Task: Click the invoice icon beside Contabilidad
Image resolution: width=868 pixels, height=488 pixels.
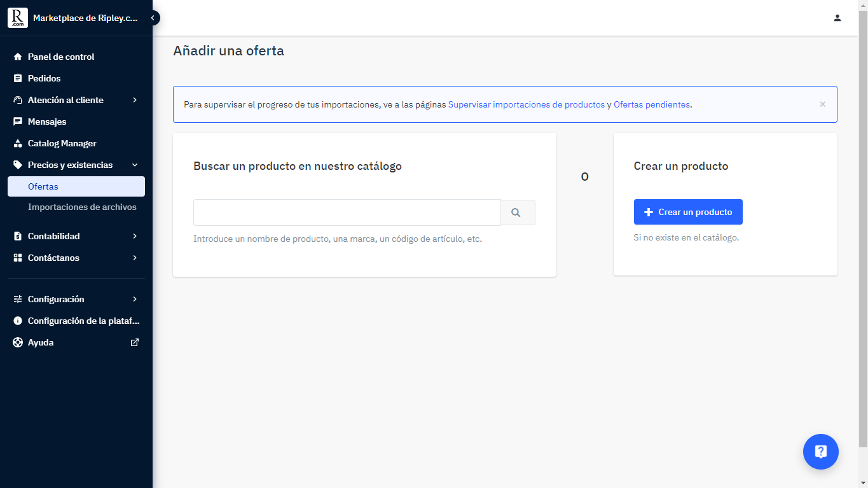Action: coord(18,236)
